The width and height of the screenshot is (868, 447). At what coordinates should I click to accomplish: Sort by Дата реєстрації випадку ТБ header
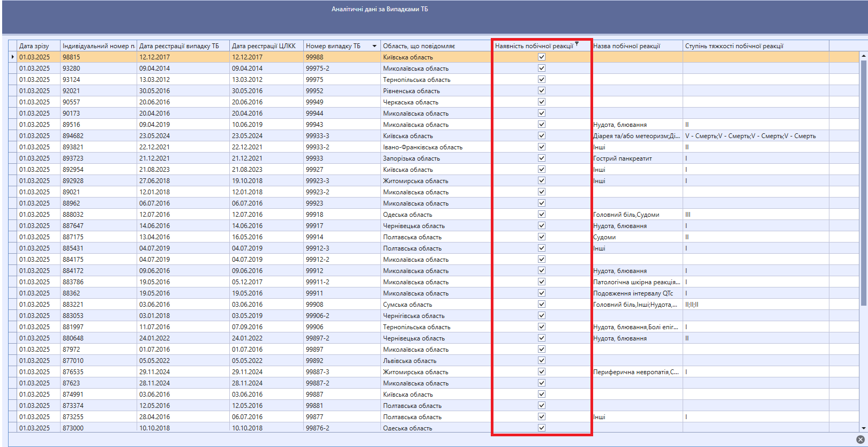(183, 46)
